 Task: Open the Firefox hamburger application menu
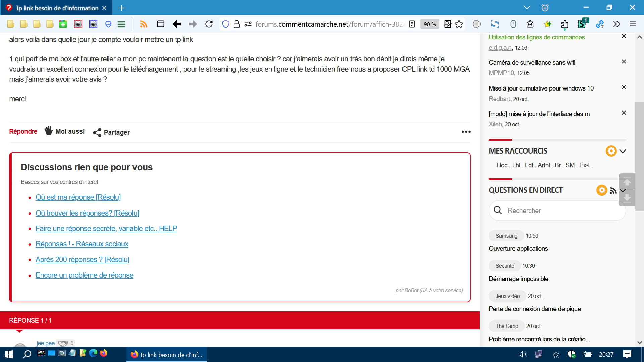(633, 24)
